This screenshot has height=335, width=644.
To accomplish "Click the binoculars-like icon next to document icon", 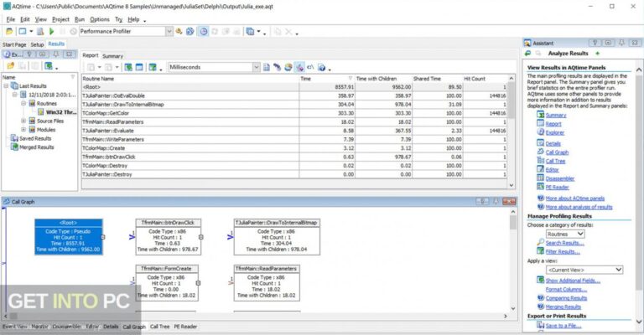I will click(x=278, y=67).
